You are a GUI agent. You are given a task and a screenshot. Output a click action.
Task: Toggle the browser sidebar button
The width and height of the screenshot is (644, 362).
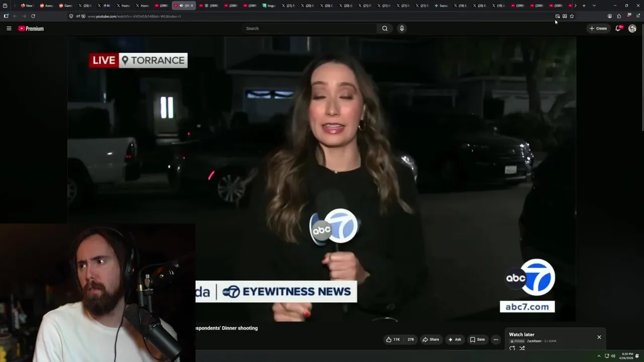coord(6,16)
